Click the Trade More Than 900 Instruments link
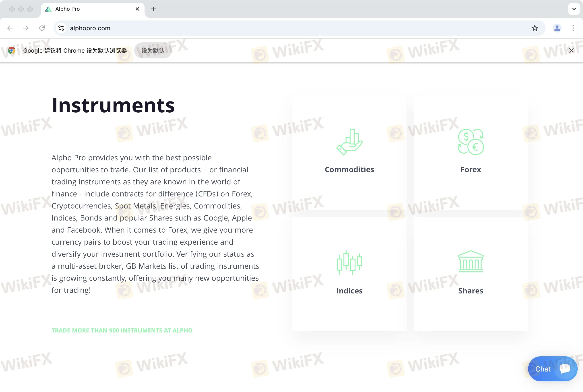583x392 pixels. tap(122, 330)
